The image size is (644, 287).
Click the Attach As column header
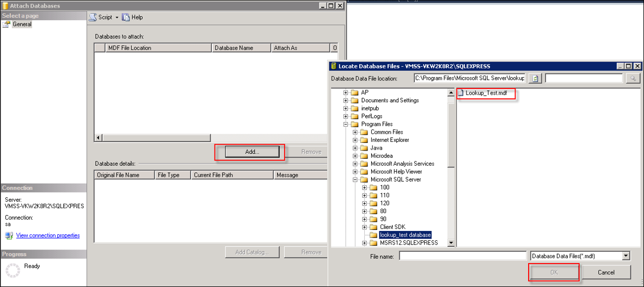tap(300, 48)
